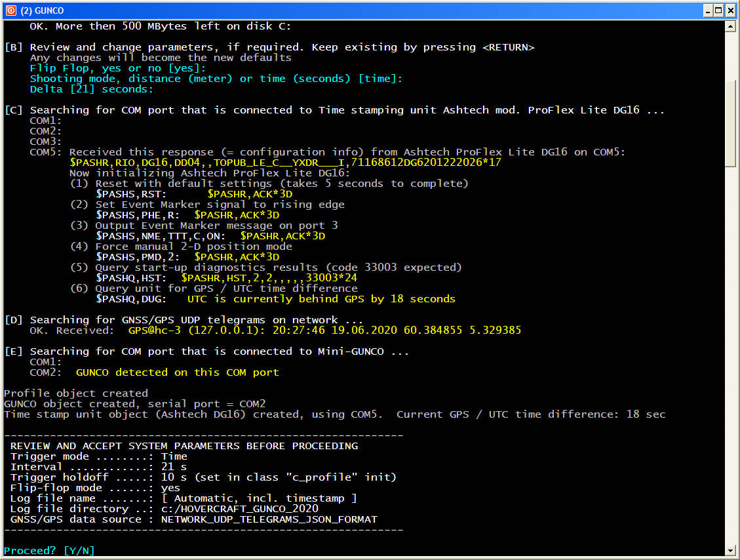Click the vertical scrollbar thumb
The width and height of the screenshot is (740, 560).
[x=730, y=123]
